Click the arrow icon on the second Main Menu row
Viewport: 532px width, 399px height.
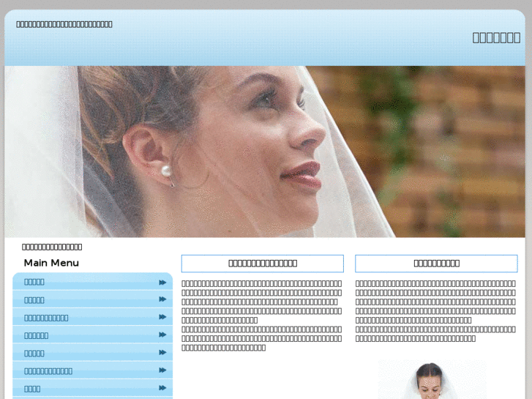click(162, 299)
